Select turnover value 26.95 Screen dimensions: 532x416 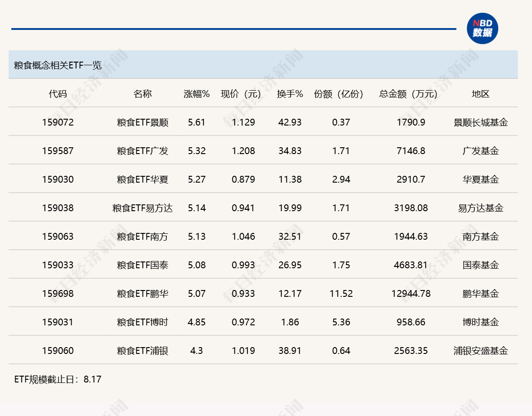pos(290,265)
